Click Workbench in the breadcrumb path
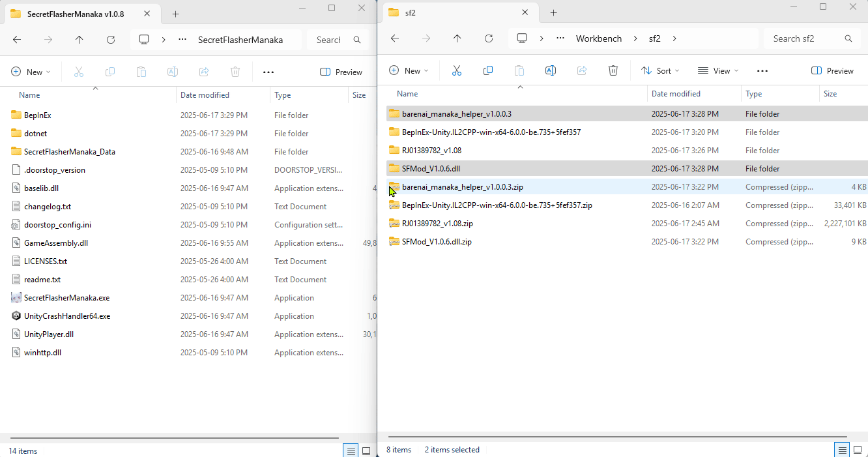Image resolution: width=868 pixels, height=457 pixels. click(x=598, y=38)
